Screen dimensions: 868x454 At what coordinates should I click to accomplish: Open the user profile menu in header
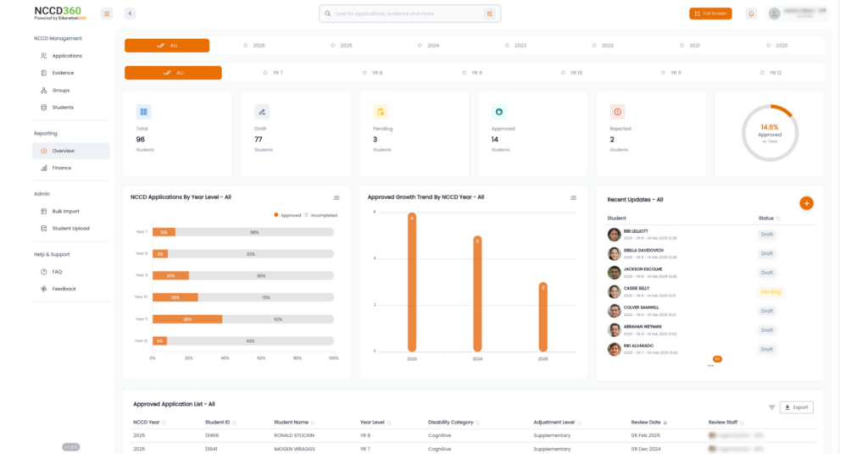(x=797, y=14)
